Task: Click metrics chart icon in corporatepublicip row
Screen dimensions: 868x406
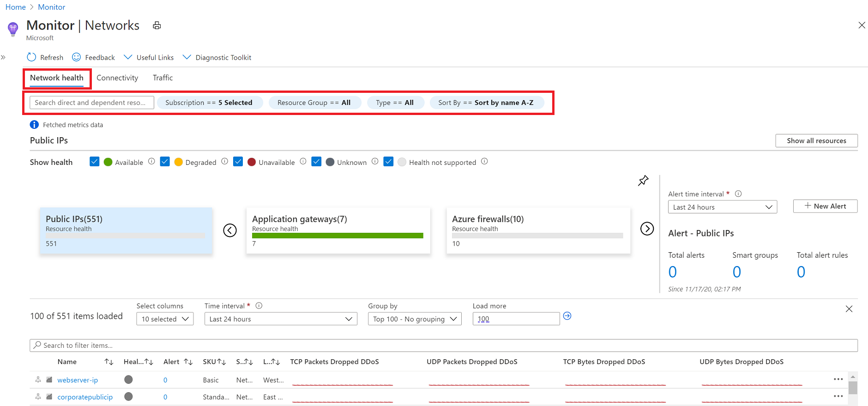Action: (49, 397)
